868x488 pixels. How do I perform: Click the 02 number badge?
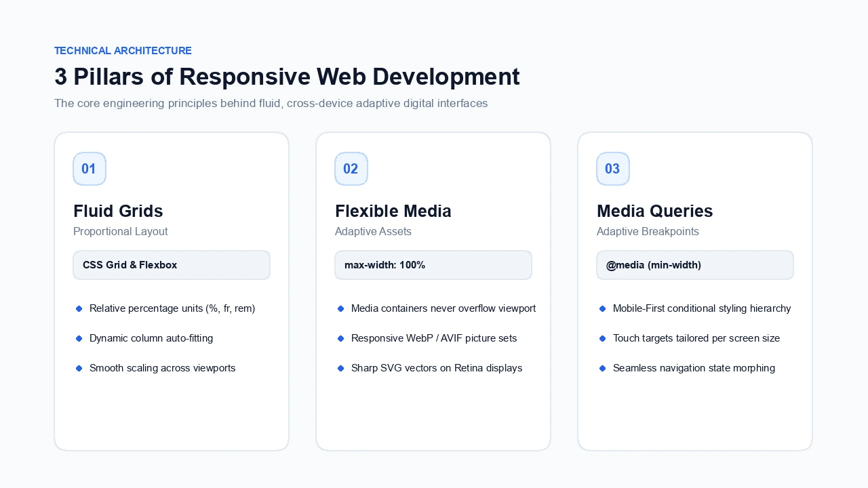tap(351, 169)
